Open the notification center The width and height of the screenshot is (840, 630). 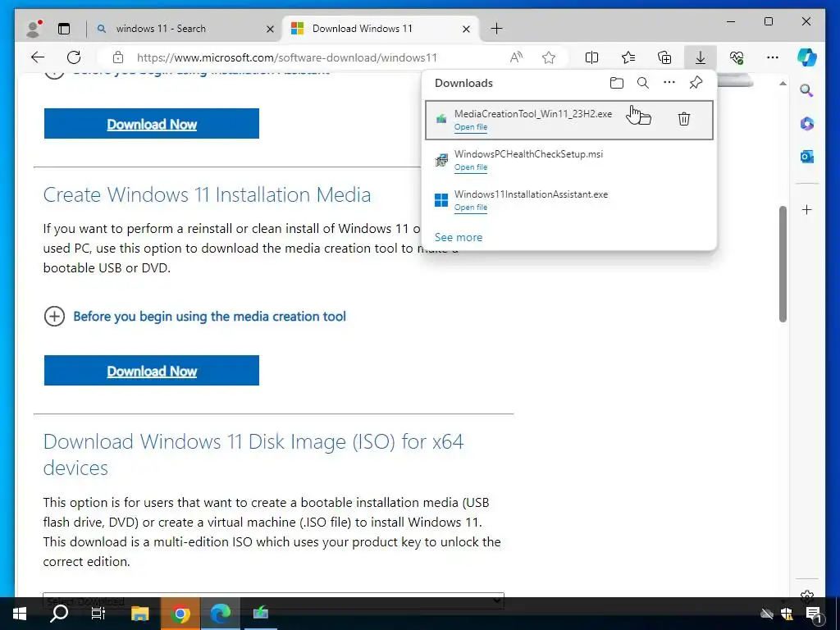point(814,614)
